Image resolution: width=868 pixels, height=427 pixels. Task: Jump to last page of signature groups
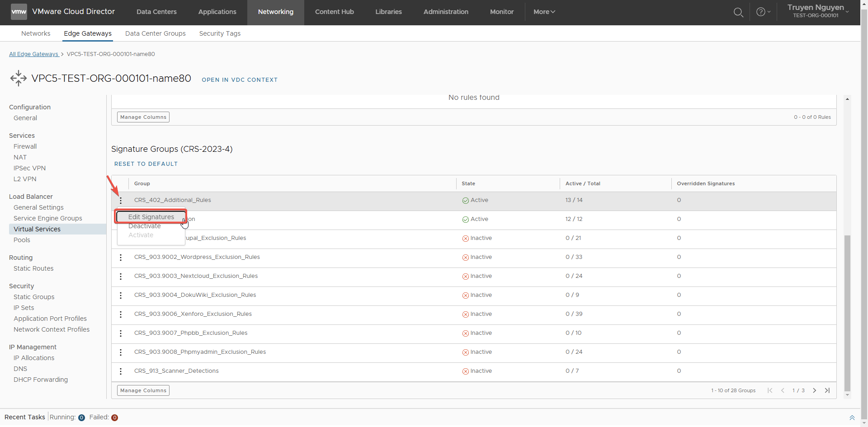tap(827, 391)
